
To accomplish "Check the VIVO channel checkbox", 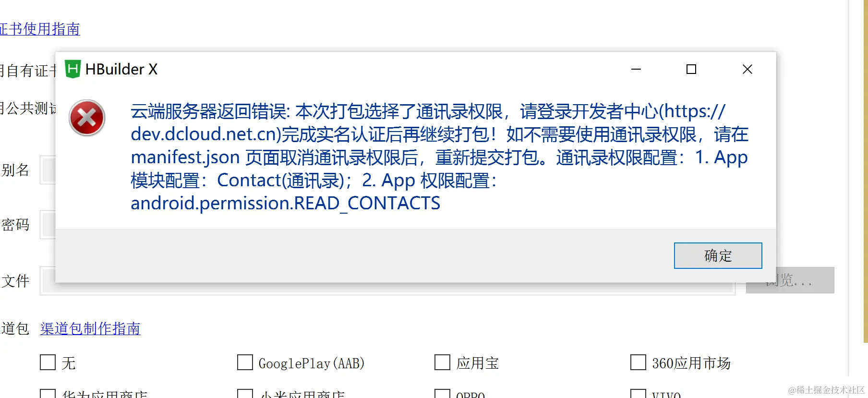I will (638, 394).
